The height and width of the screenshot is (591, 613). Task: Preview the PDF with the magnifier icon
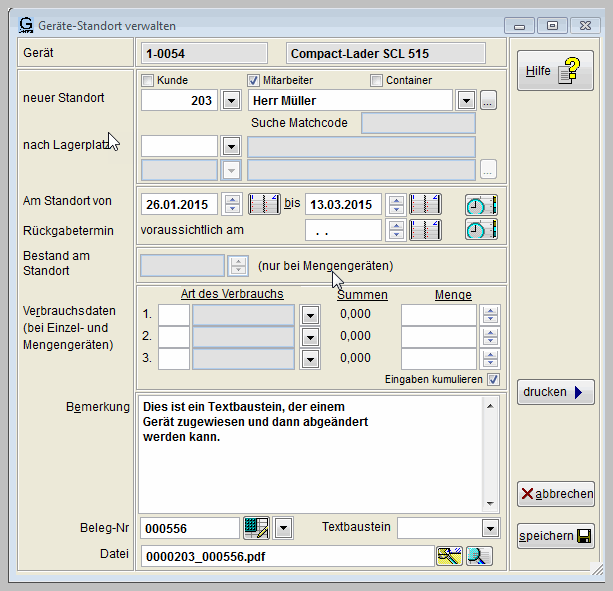(x=480, y=556)
